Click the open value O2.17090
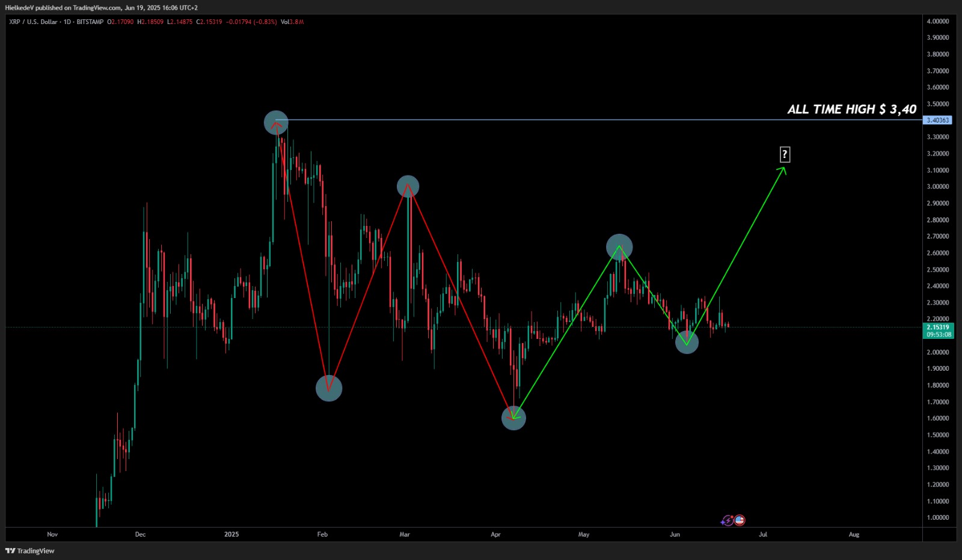The height and width of the screenshot is (560, 962). point(120,22)
